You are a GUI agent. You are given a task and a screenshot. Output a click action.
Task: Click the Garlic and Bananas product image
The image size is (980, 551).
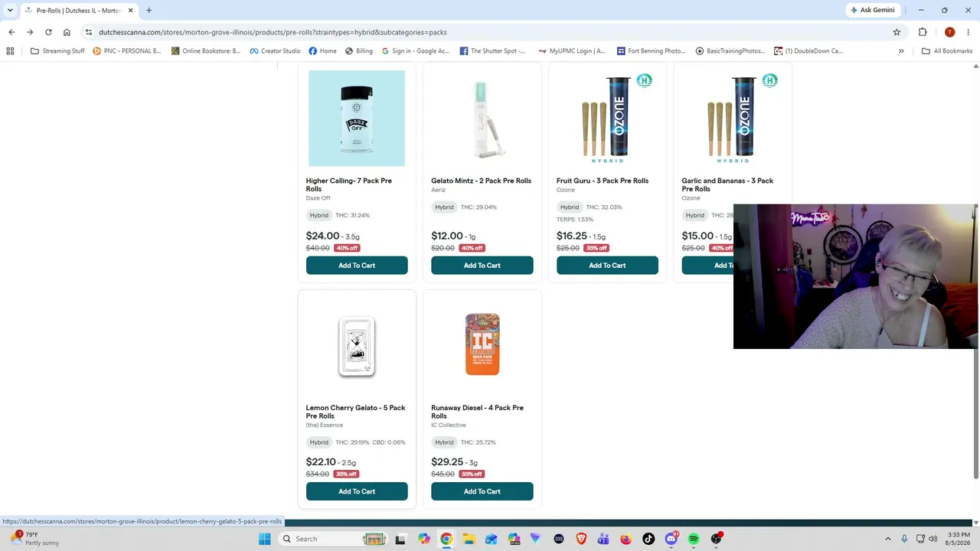click(733, 118)
